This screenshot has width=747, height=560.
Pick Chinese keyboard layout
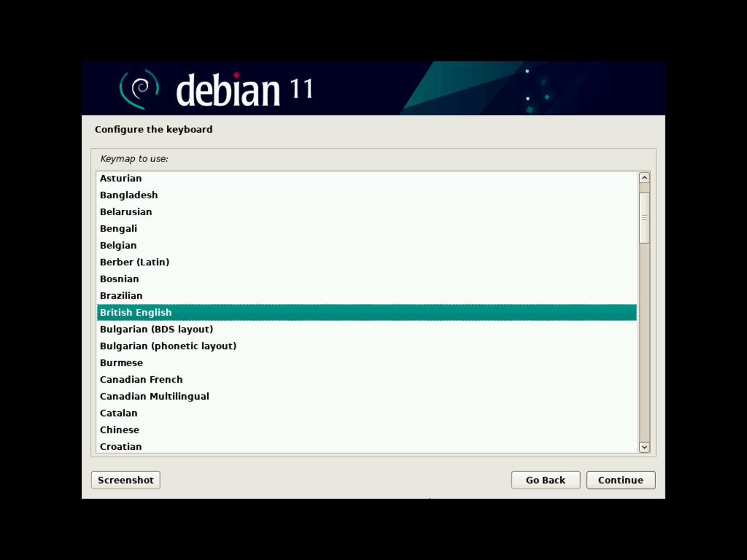tap(366, 430)
